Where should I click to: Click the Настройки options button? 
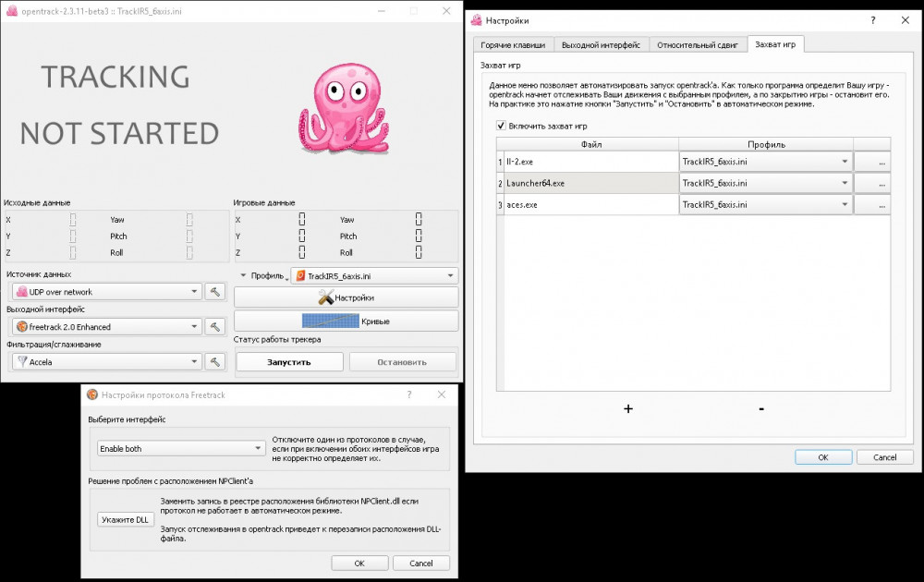coord(346,297)
